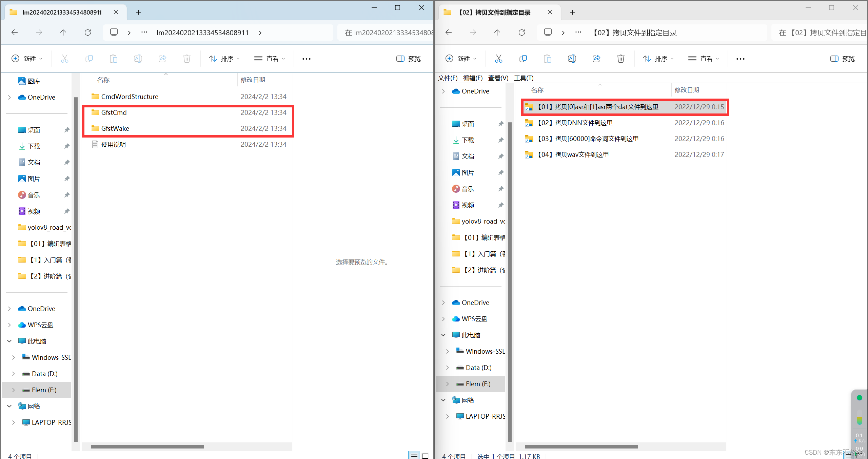Open the 新建 button in left window
The width and height of the screenshot is (868, 459).
click(27, 59)
